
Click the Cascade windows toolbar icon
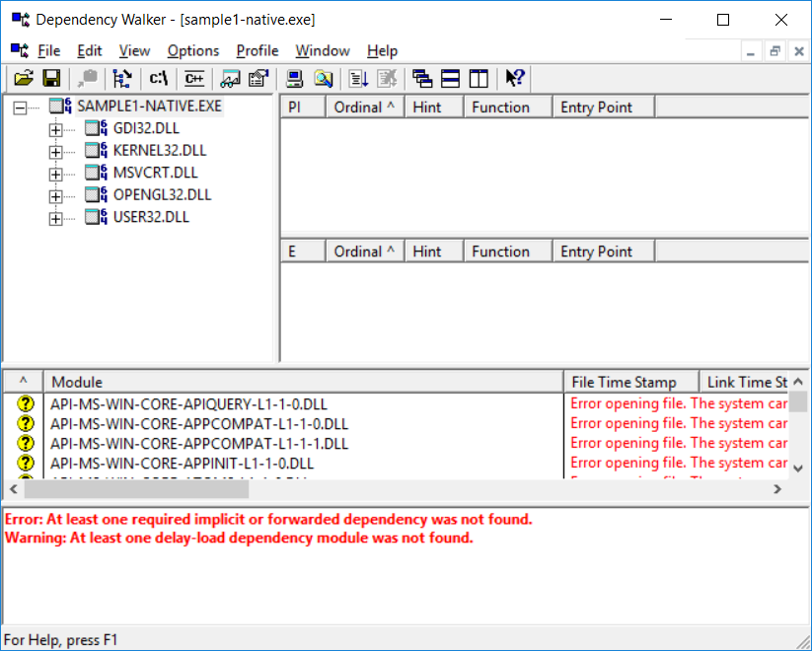point(422,79)
